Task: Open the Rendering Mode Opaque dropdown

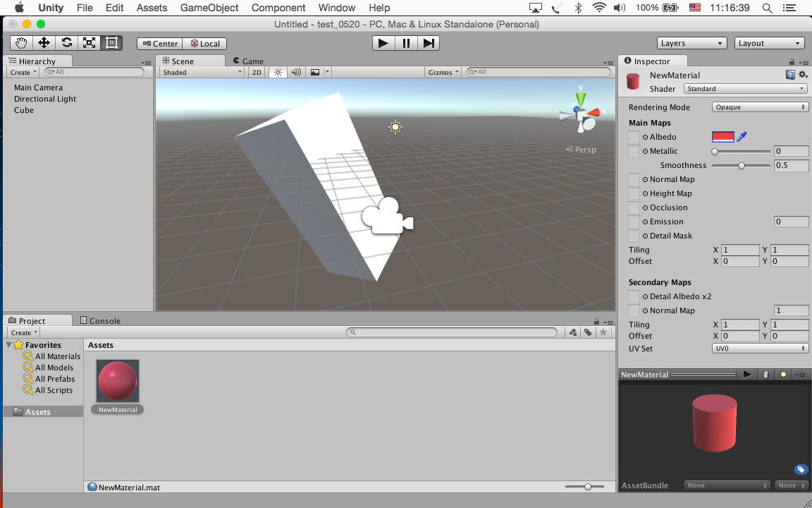Action: pyautogui.click(x=759, y=107)
